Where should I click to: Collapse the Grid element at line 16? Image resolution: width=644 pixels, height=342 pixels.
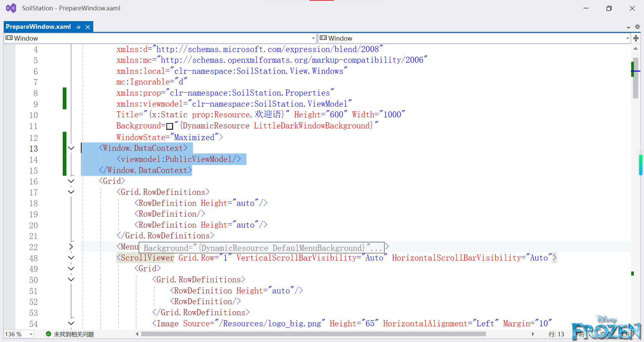click(71, 181)
